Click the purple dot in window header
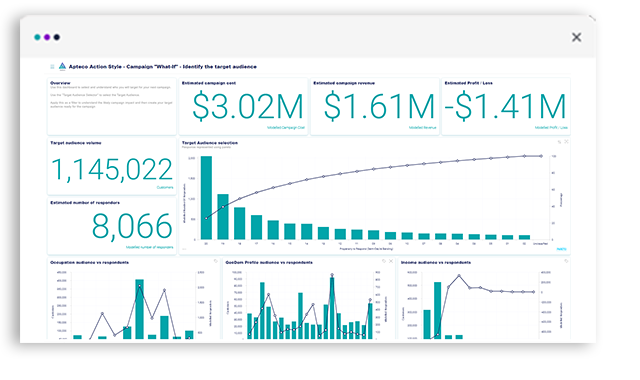Screen dimensions: 640x380 tap(47, 37)
